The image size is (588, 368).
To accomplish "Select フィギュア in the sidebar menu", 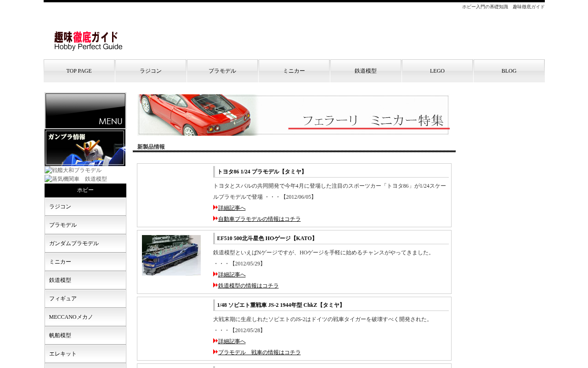I will (x=85, y=299).
